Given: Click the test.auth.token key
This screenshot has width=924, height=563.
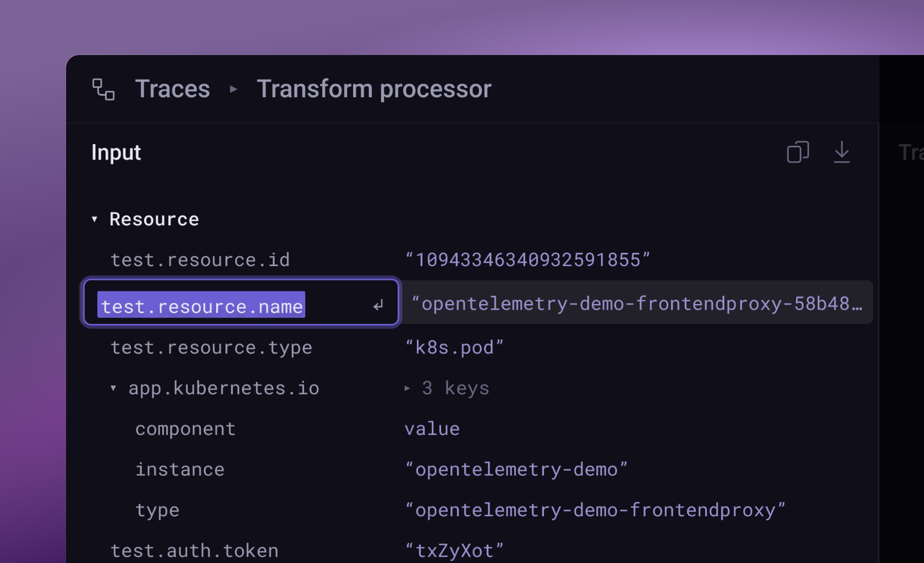Looking at the screenshot, I should [x=194, y=551].
